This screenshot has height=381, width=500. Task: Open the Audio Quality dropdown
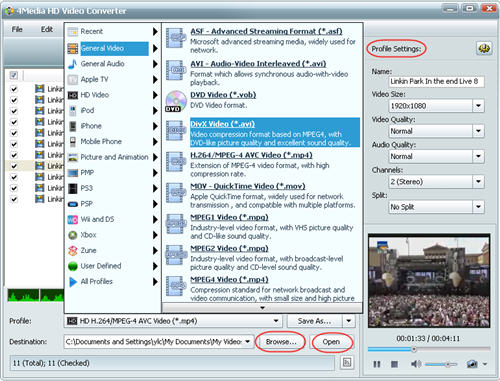pos(478,156)
